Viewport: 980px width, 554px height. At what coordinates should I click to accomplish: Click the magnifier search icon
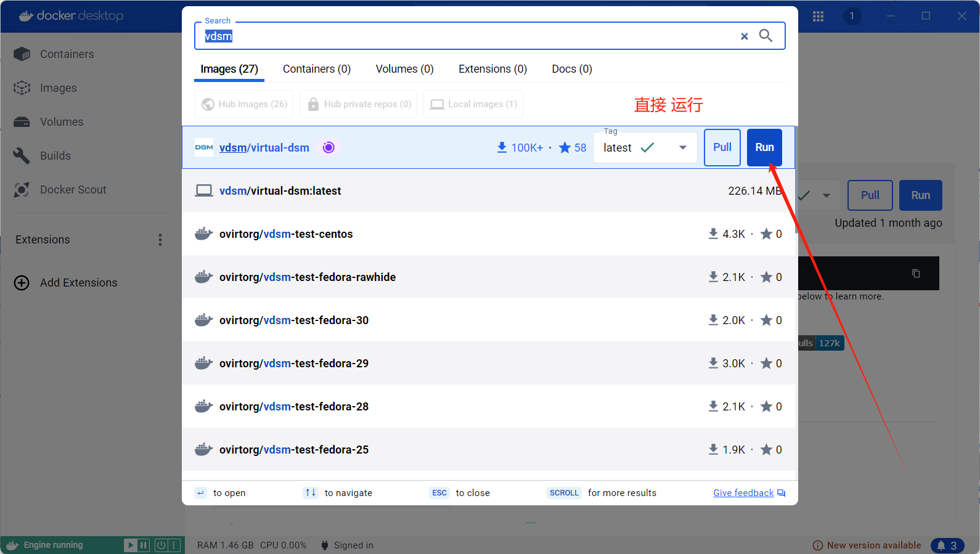[766, 36]
